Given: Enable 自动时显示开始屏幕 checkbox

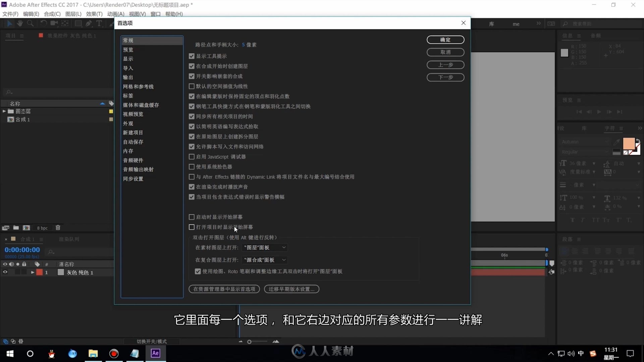Looking at the screenshot, I should [x=192, y=217].
